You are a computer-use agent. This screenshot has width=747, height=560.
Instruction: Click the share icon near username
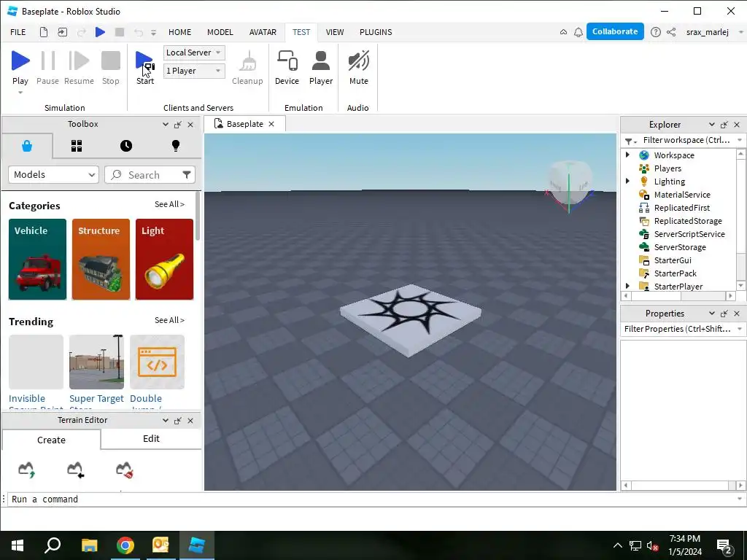pyautogui.click(x=671, y=32)
